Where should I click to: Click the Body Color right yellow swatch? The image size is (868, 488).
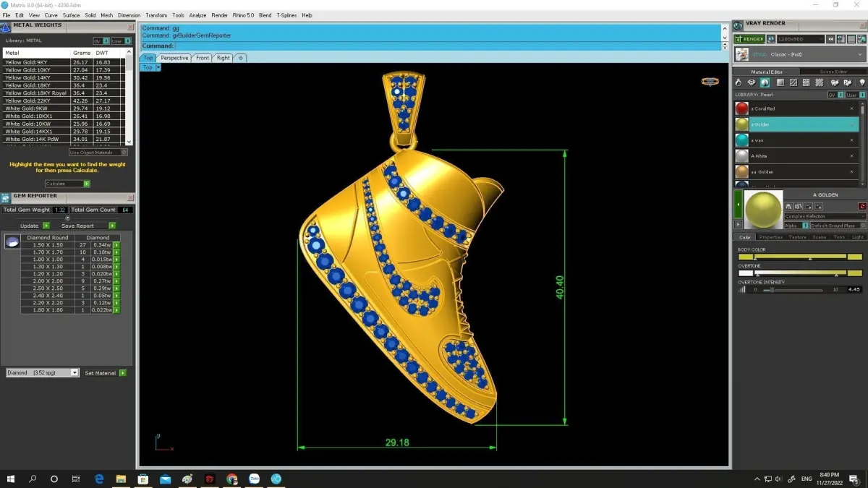click(x=855, y=257)
